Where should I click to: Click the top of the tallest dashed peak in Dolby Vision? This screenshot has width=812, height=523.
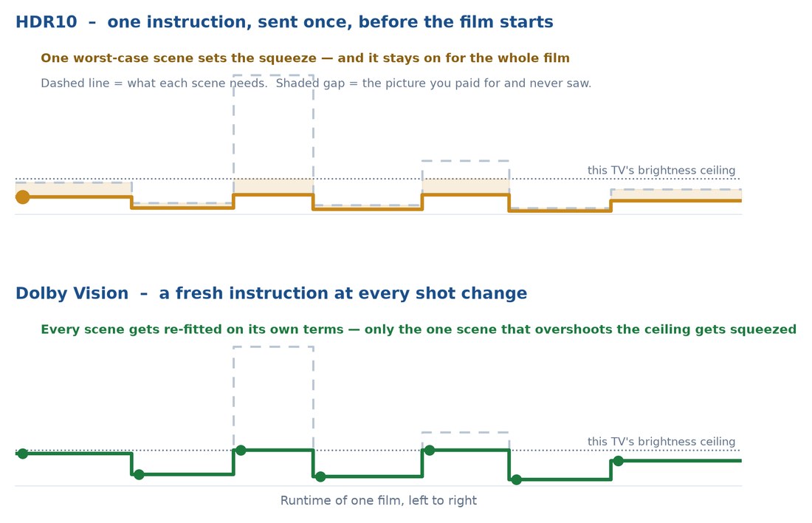tap(273, 346)
